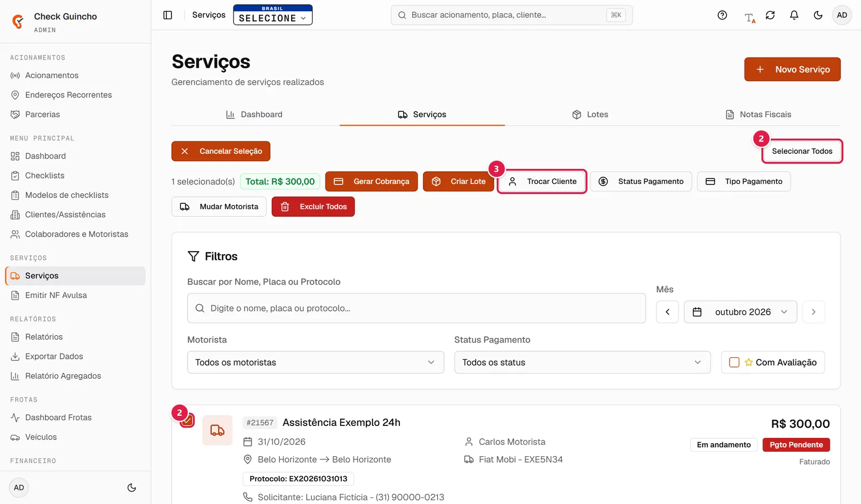Expand the Todos os motoristas dropdown
This screenshot has width=861, height=504.
[315, 363]
